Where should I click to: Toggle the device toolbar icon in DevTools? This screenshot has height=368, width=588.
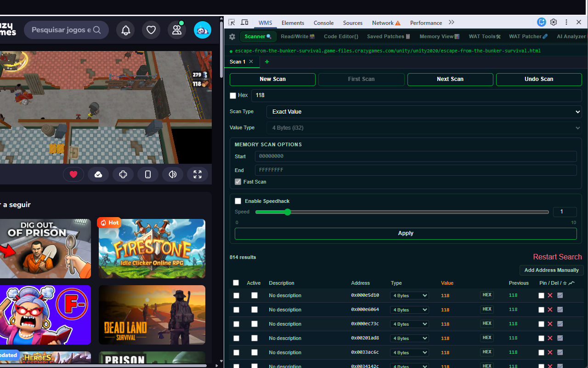tap(245, 23)
